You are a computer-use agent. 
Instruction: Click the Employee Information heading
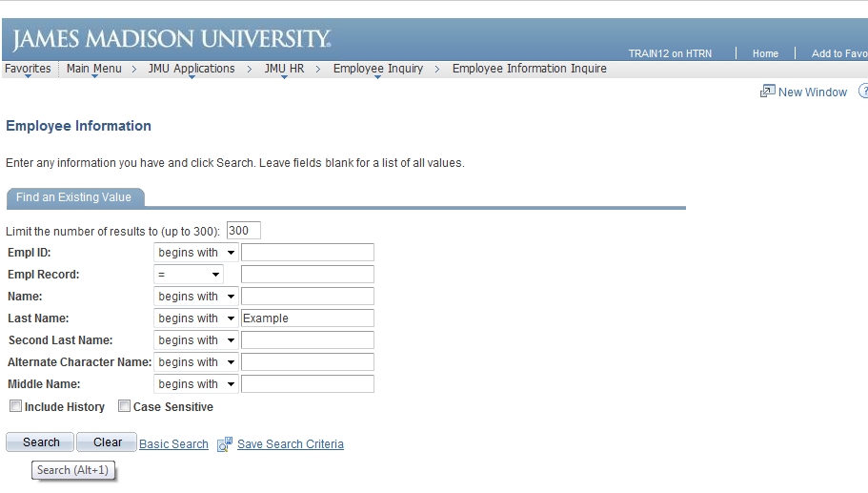[x=79, y=126]
